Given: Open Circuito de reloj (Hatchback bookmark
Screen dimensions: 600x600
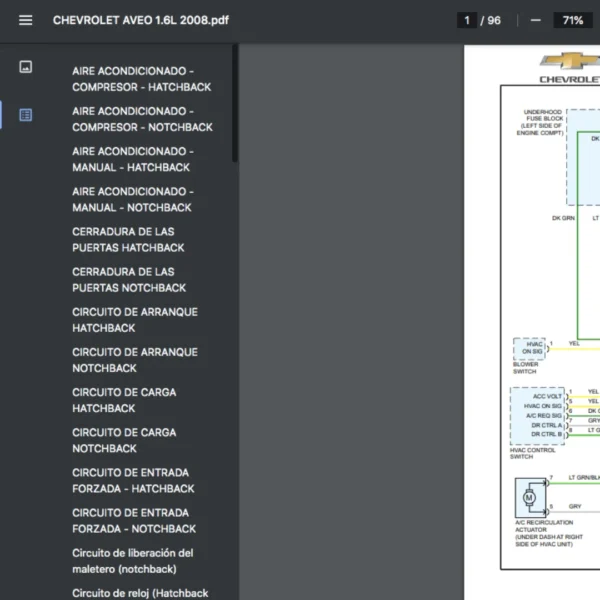Looking at the screenshot, I should pyautogui.click(x=140, y=593).
